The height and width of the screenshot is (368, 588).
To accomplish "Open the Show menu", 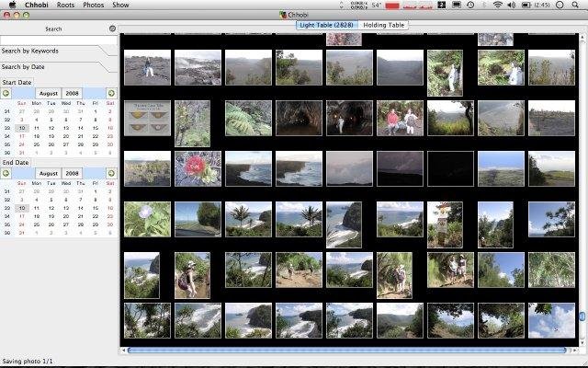I will [120, 5].
